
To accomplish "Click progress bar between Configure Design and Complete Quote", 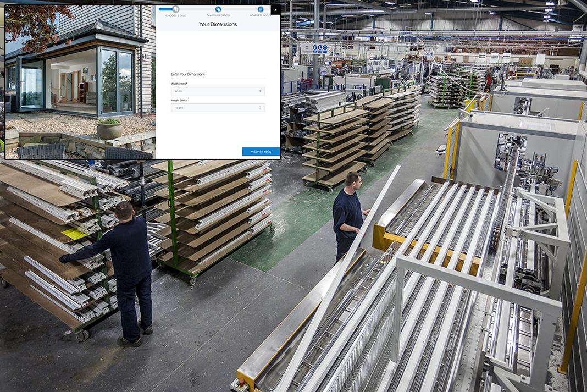I will click(x=240, y=9).
